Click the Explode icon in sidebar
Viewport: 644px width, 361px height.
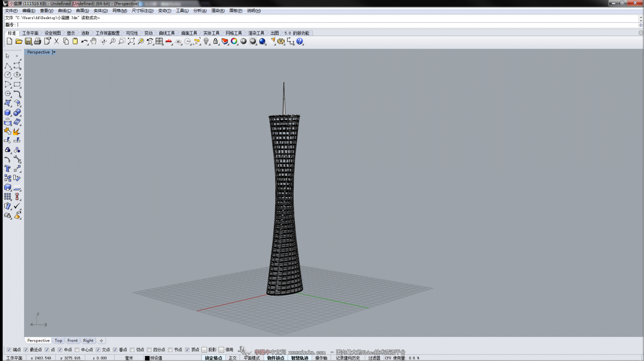17,131
